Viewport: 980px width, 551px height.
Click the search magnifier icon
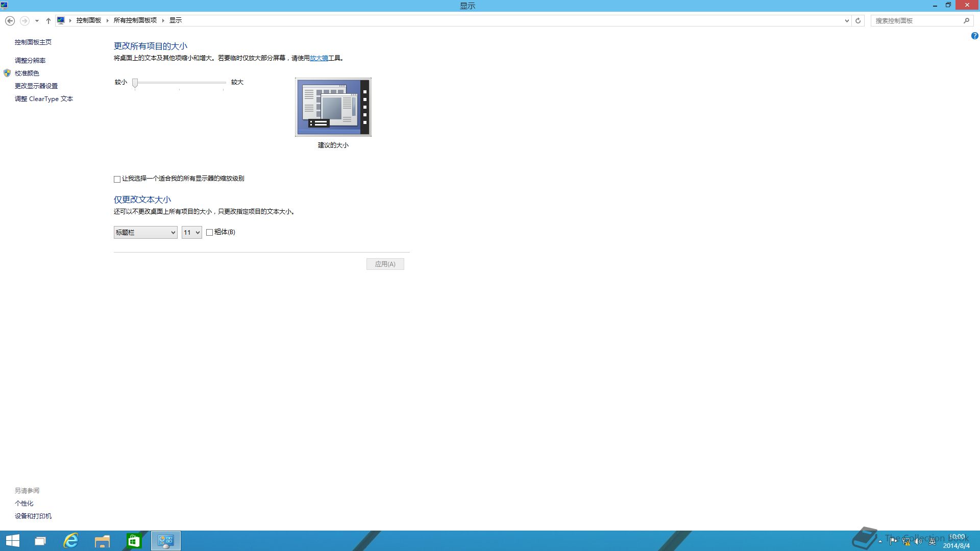coord(966,21)
